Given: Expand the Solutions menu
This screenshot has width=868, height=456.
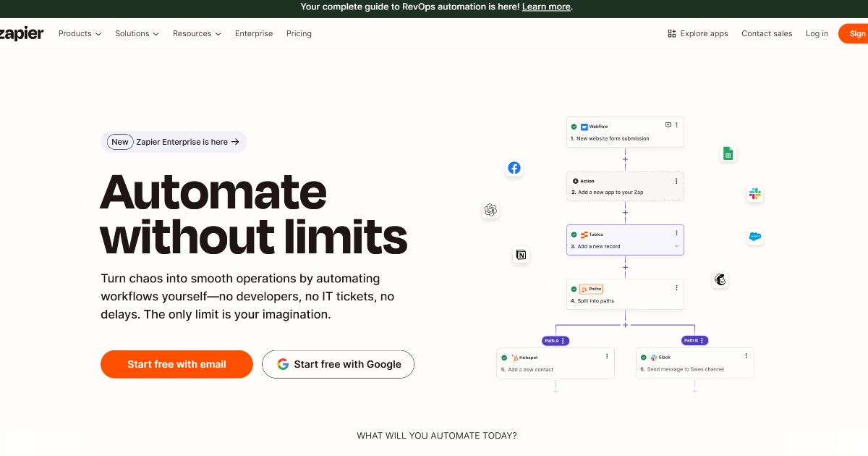Looking at the screenshot, I should (x=136, y=33).
